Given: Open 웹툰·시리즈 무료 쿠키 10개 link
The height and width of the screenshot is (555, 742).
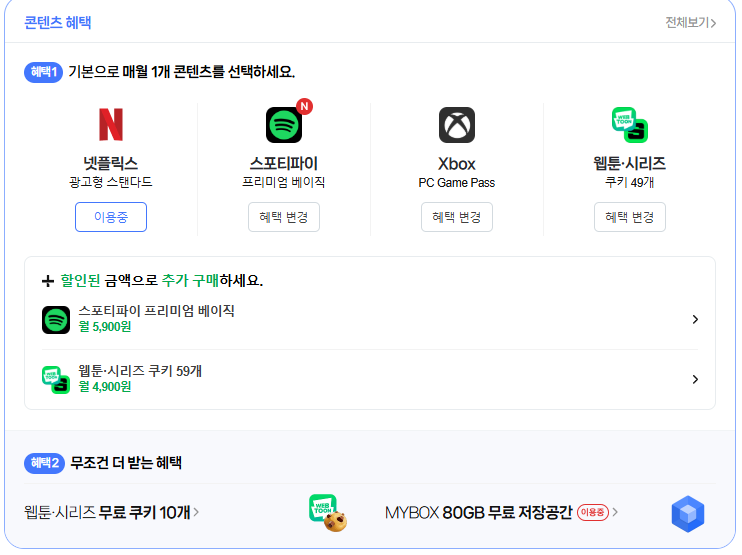Looking at the screenshot, I should point(111,512).
